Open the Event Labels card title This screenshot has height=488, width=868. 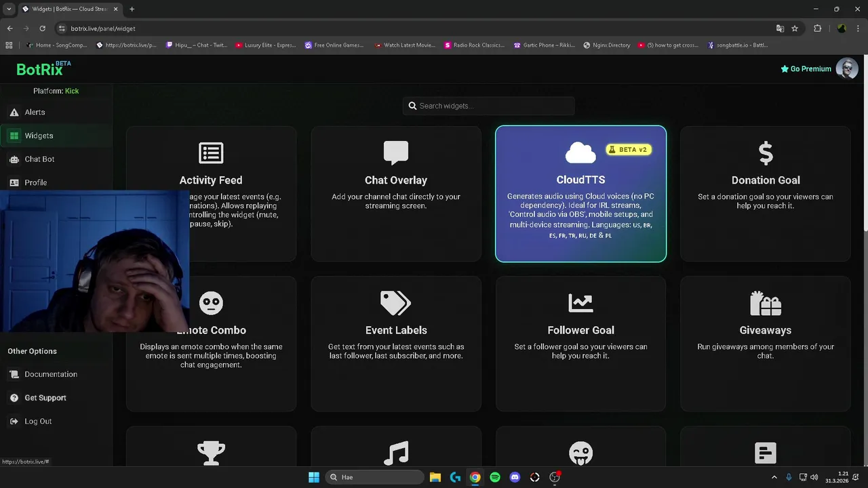tap(396, 330)
